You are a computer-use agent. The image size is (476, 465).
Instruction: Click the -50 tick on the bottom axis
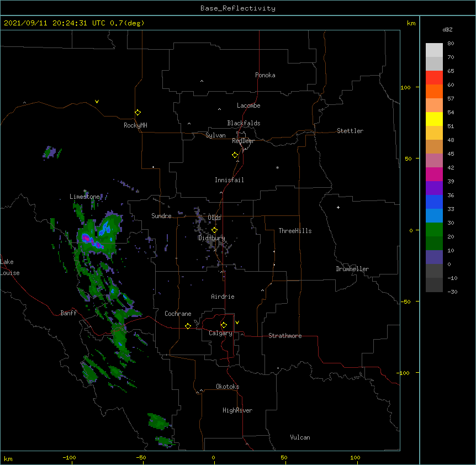(141, 457)
